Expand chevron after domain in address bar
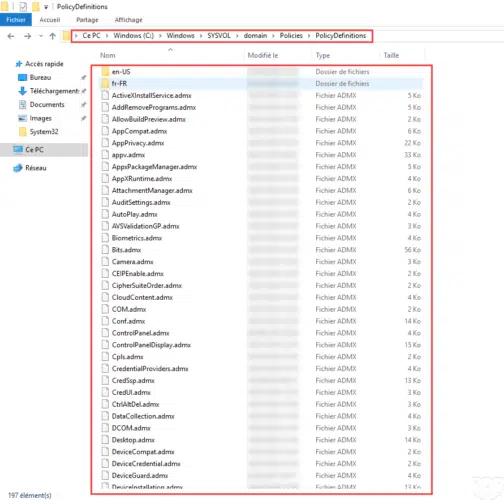Viewport: 504px width, 500px height. pyautogui.click(x=273, y=36)
